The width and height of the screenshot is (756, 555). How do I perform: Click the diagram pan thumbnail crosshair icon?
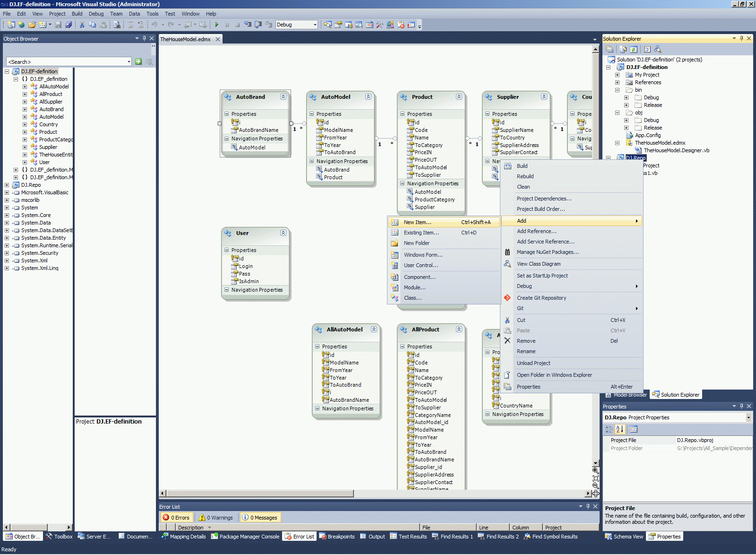596,494
